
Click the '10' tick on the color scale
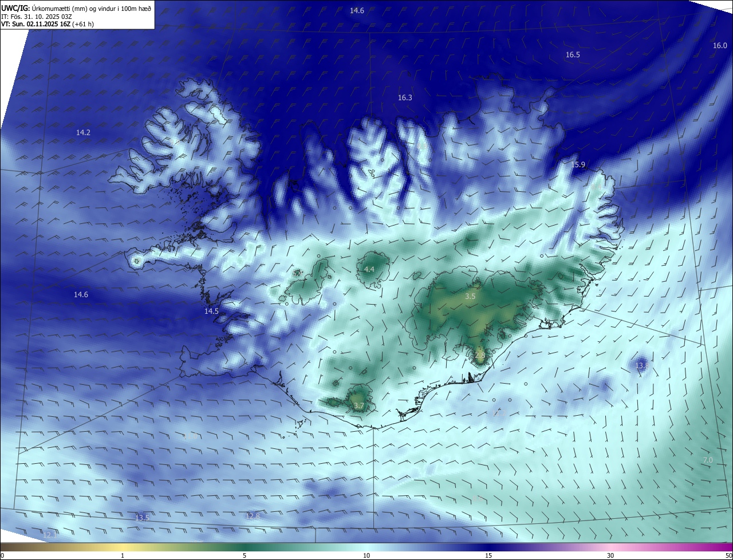click(x=366, y=555)
